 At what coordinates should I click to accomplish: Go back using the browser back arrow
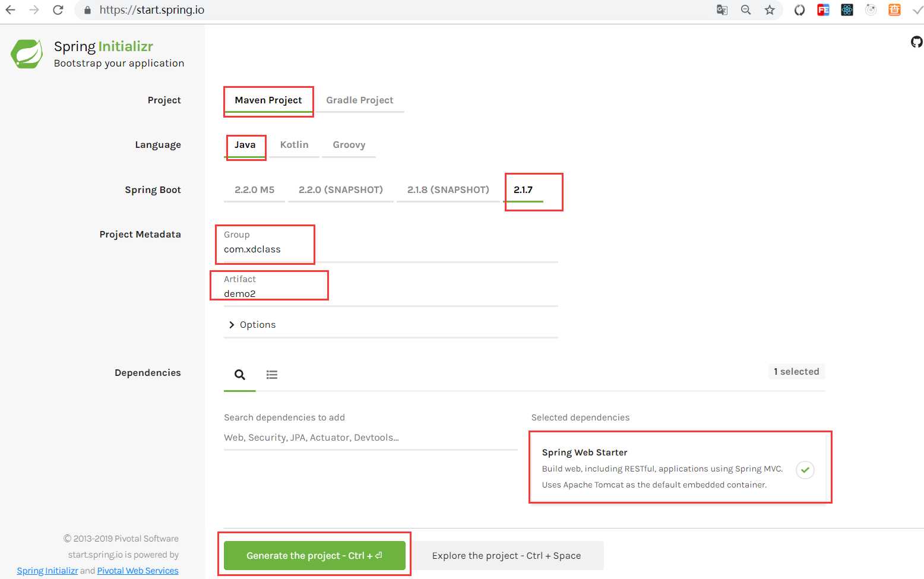point(11,10)
